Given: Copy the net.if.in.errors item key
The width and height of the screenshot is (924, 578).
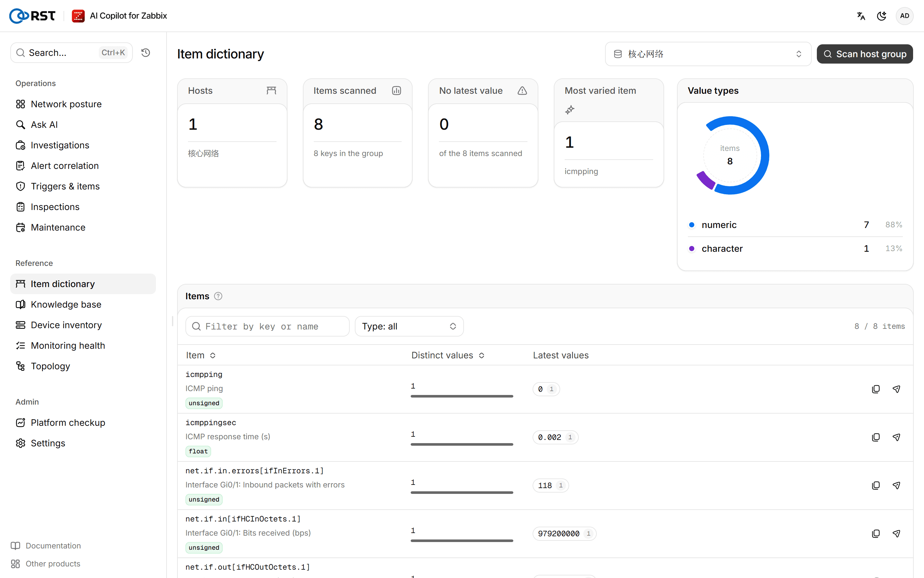Looking at the screenshot, I should (876, 486).
